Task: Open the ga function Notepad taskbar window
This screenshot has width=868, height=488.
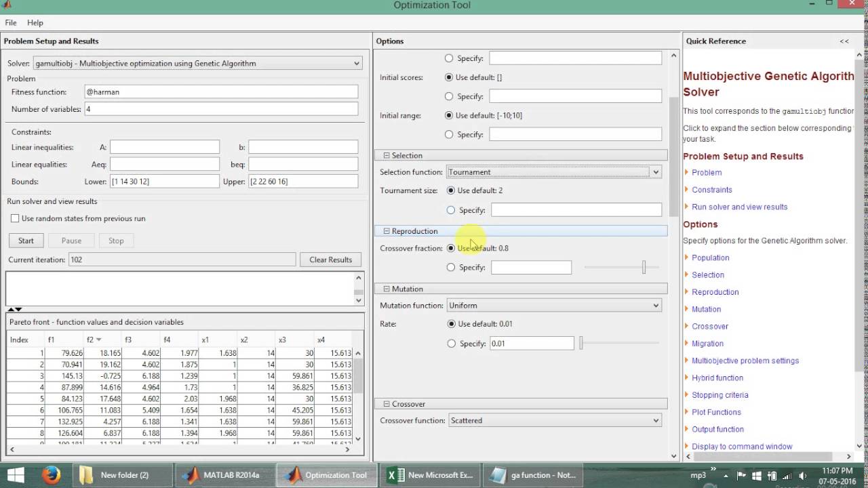Action: (534, 474)
